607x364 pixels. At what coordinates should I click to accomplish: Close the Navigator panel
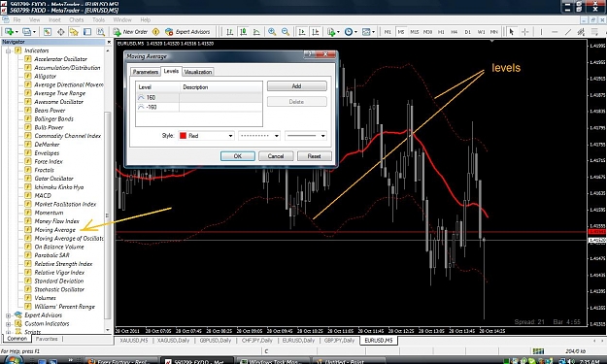point(109,42)
